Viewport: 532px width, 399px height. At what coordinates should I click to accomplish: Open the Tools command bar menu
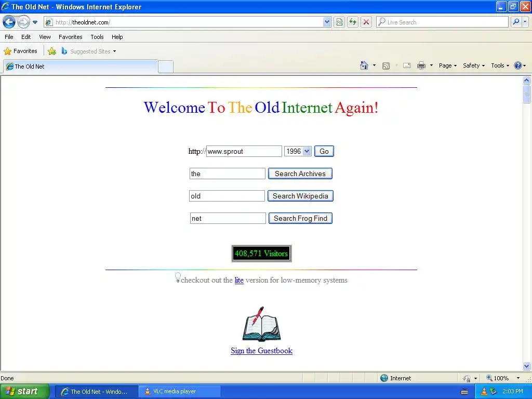tap(500, 65)
